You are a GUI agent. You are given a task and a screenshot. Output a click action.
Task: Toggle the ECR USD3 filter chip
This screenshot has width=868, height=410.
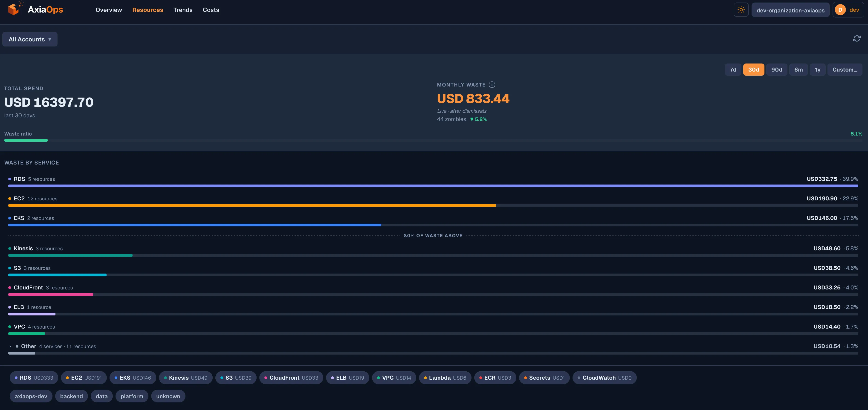tap(495, 378)
